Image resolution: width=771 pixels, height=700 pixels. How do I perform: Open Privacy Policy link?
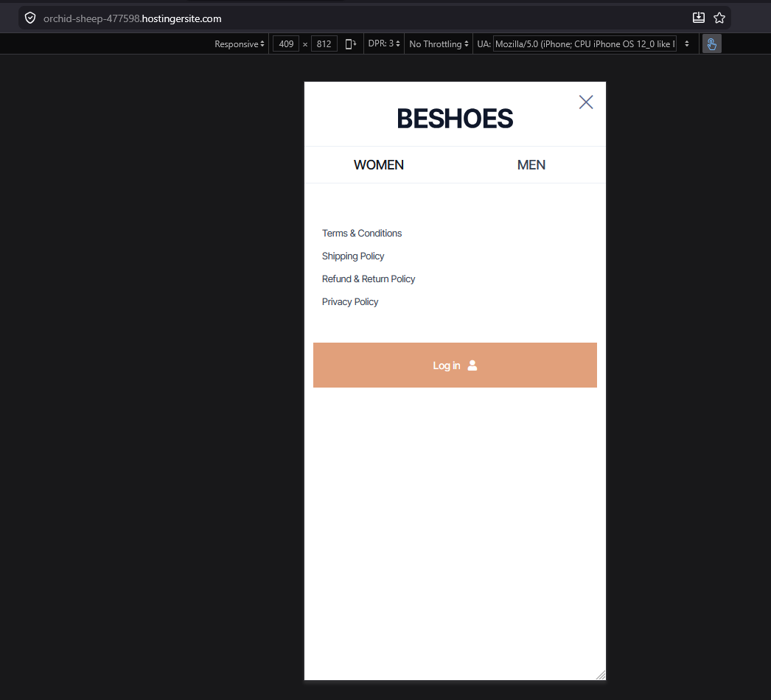(x=350, y=302)
